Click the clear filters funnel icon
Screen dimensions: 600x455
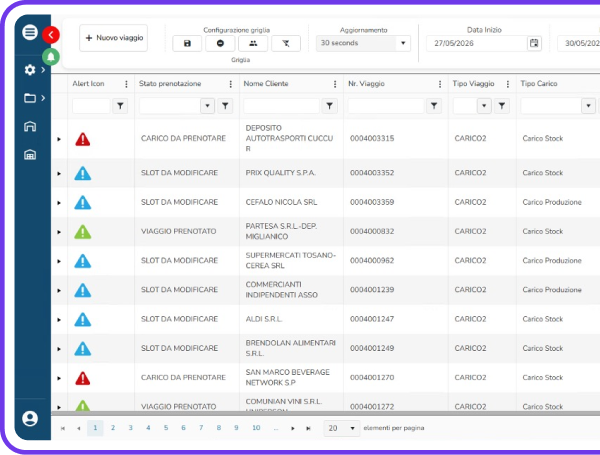click(286, 43)
